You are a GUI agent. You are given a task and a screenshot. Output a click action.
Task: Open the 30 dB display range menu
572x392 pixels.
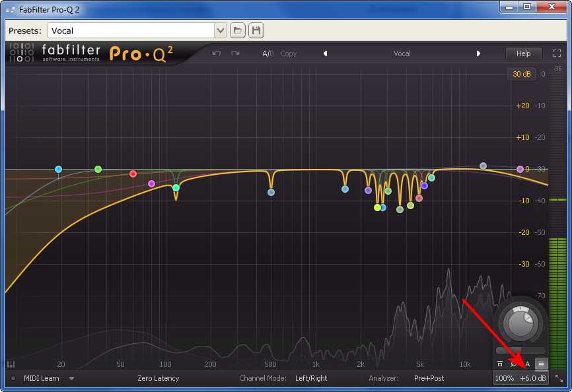(521, 74)
